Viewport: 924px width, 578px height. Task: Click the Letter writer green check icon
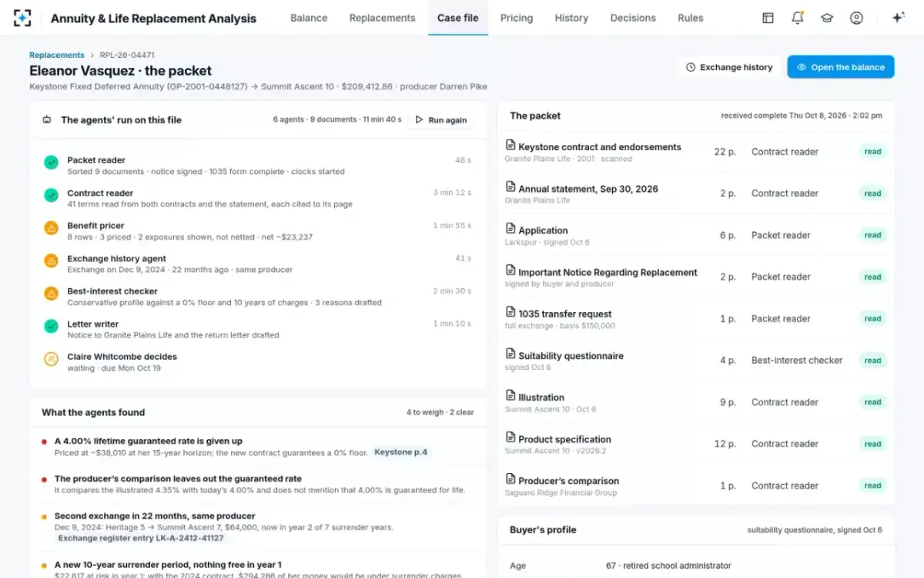51,326
